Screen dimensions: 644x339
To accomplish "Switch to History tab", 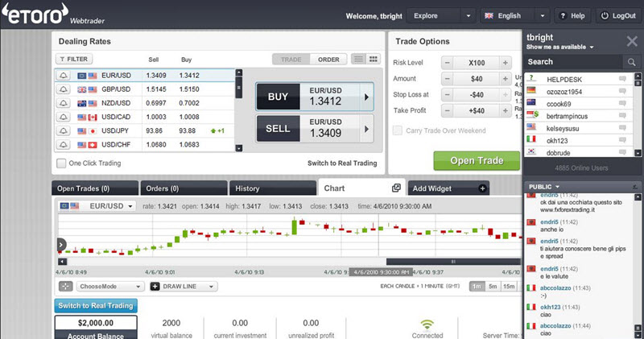I will click(x=273, y=188).
